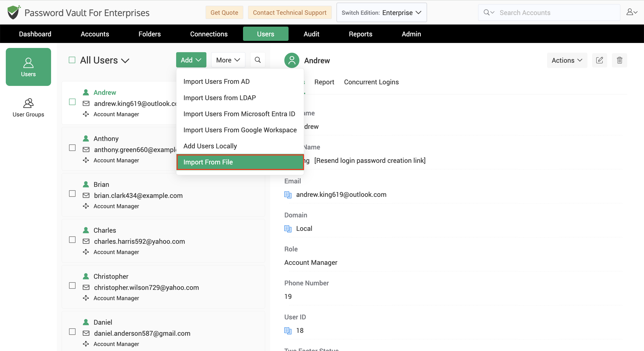Select the checkbox for user Christopher
This screenshot has width=644, height=351.
[x=72, y=286]
